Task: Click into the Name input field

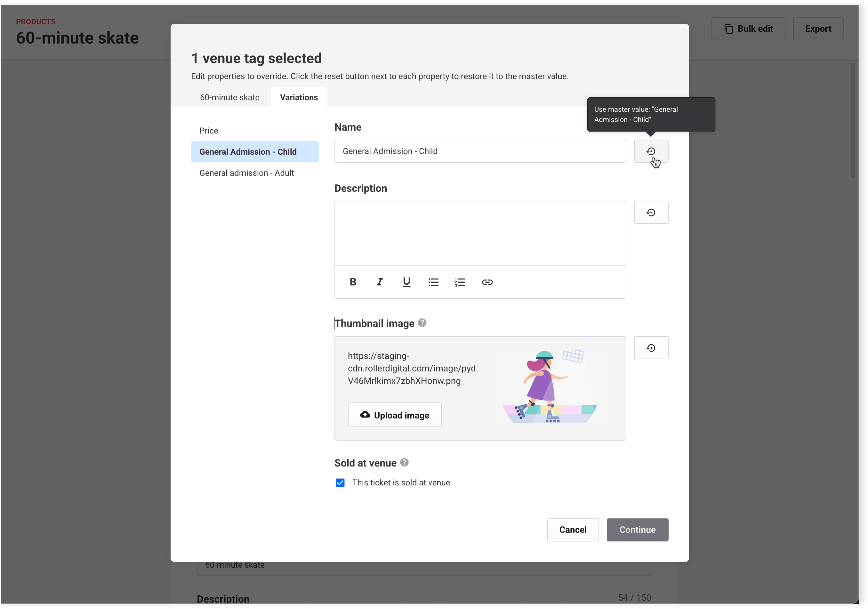Action: [x=480, y=151]
